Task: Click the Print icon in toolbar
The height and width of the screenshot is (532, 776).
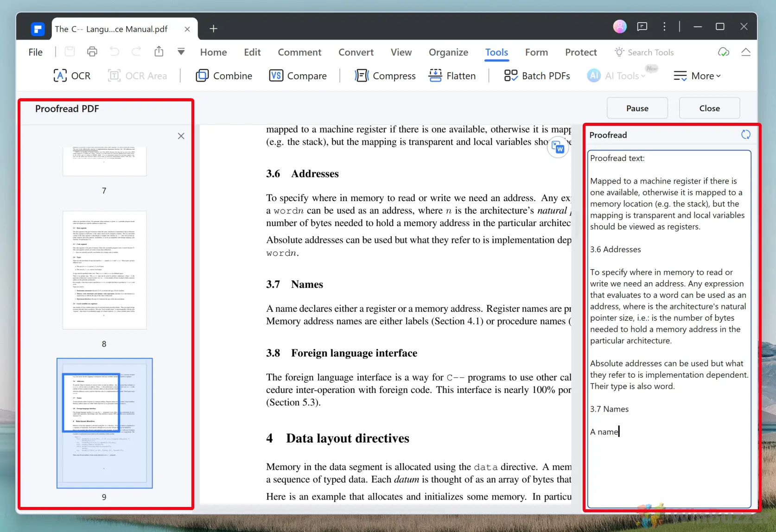Action: [92, 52]
